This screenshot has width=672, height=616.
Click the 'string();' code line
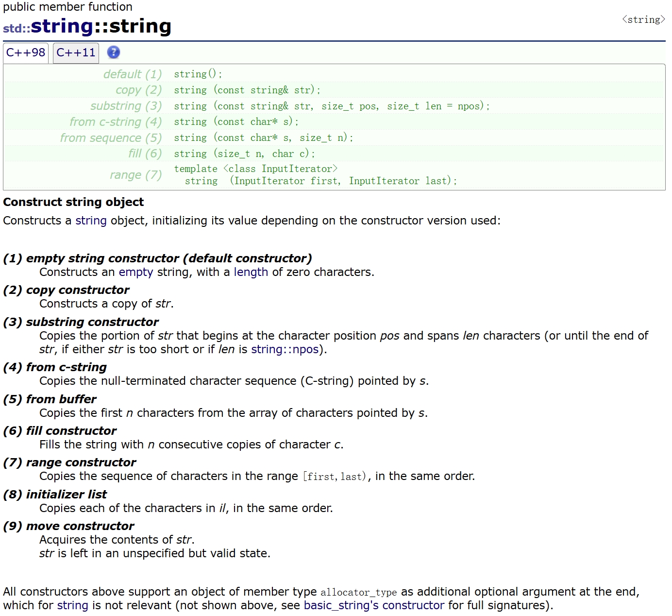198,74
